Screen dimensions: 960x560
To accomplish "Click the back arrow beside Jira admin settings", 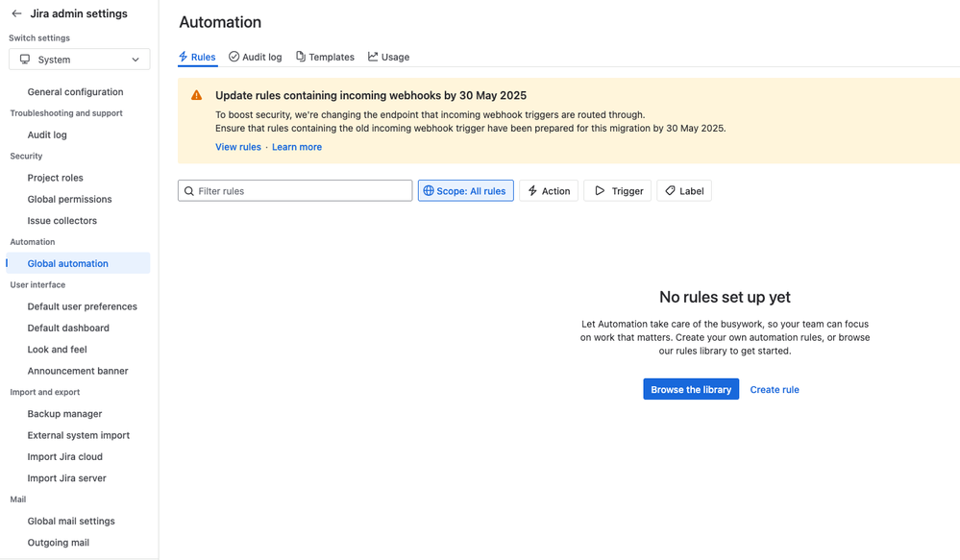I will pos(16,13).
